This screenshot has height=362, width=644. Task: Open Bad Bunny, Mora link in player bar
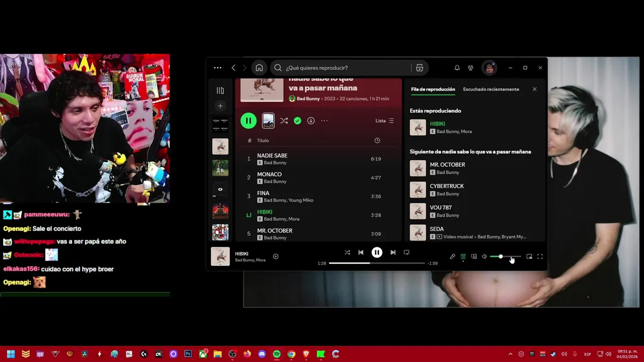click(x=250, y=260)
